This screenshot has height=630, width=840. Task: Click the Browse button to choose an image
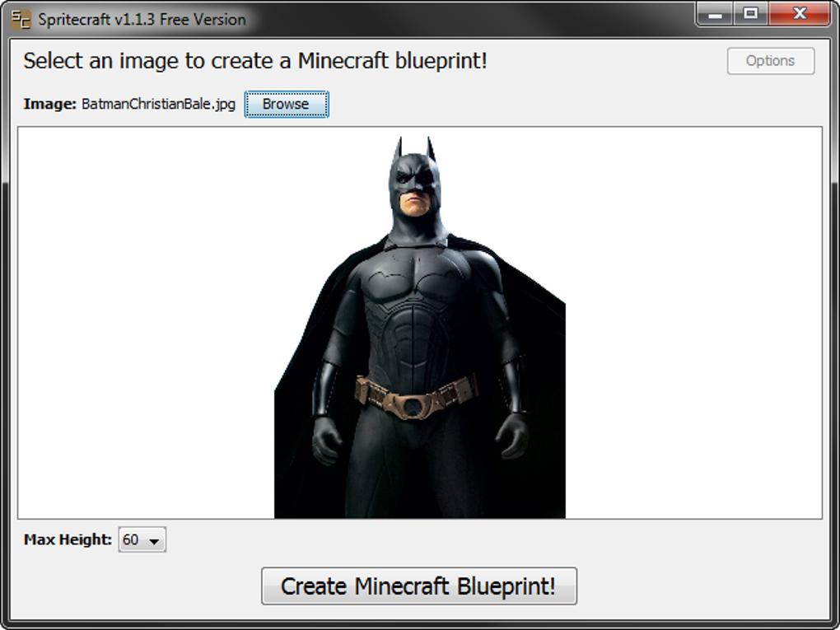tap(287, 104)
